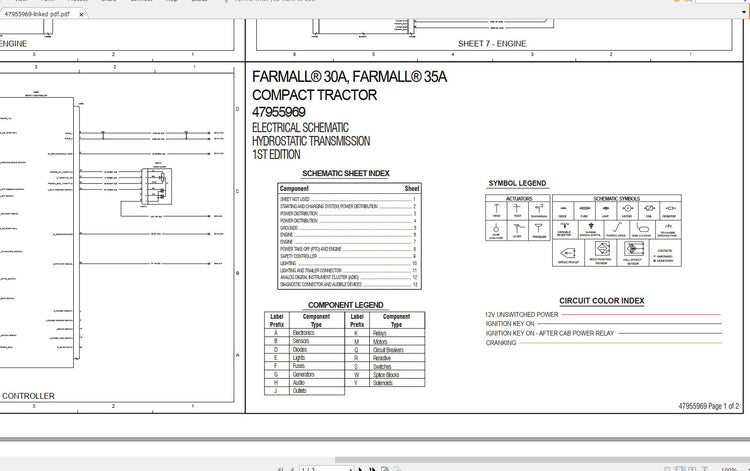Click the 'COMPACT TRACTOR' title line
The height and width of the screenshot is (471, 750).
315,95
